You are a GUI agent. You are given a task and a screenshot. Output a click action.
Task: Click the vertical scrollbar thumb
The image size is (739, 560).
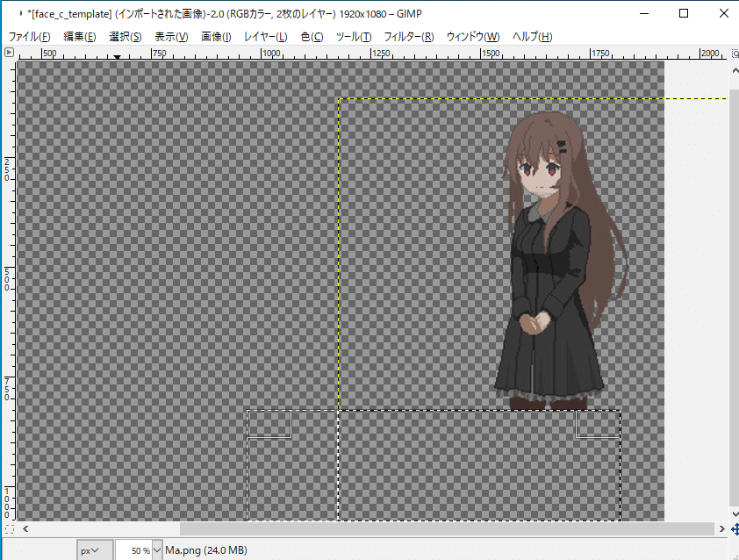735,297
